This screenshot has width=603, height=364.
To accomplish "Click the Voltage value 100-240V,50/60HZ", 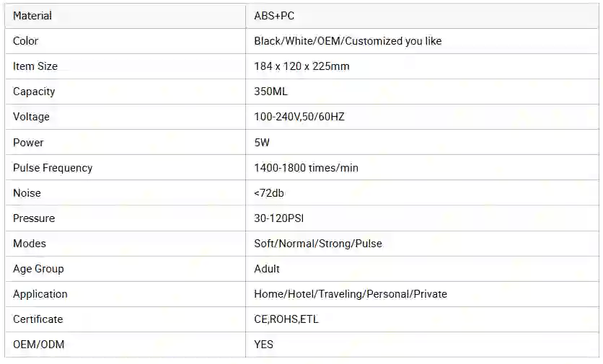I will pyautogui.click(x=299, y=117).
